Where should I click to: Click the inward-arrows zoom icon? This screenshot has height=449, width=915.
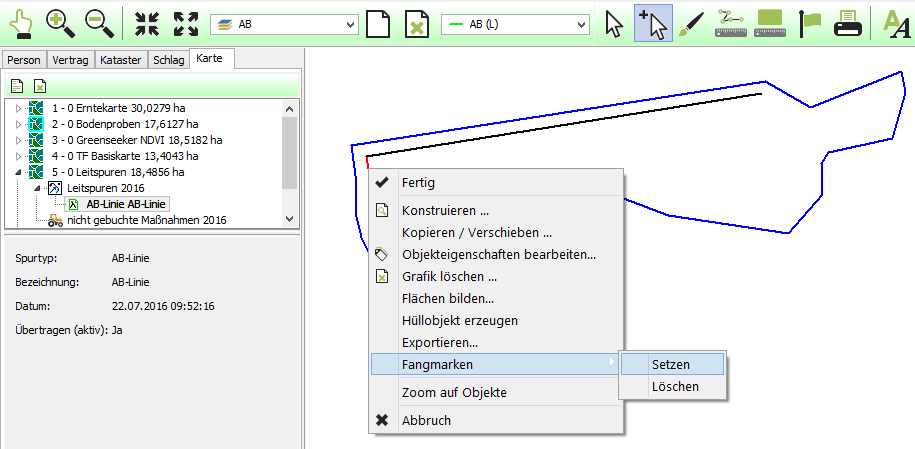147,24
